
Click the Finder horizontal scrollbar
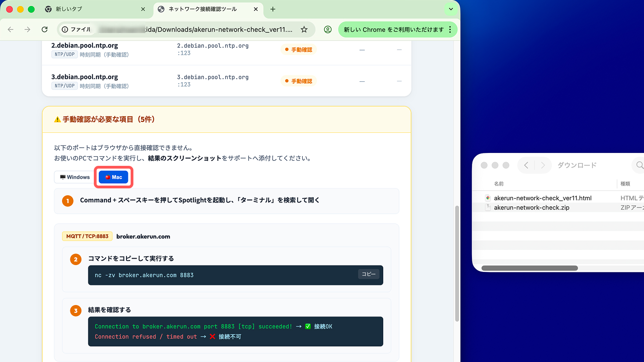tap(529, 268)
